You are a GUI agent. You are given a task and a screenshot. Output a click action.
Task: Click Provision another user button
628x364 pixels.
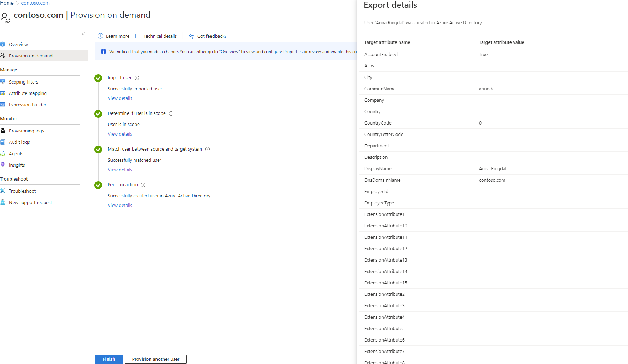click(x=156, y=359)
